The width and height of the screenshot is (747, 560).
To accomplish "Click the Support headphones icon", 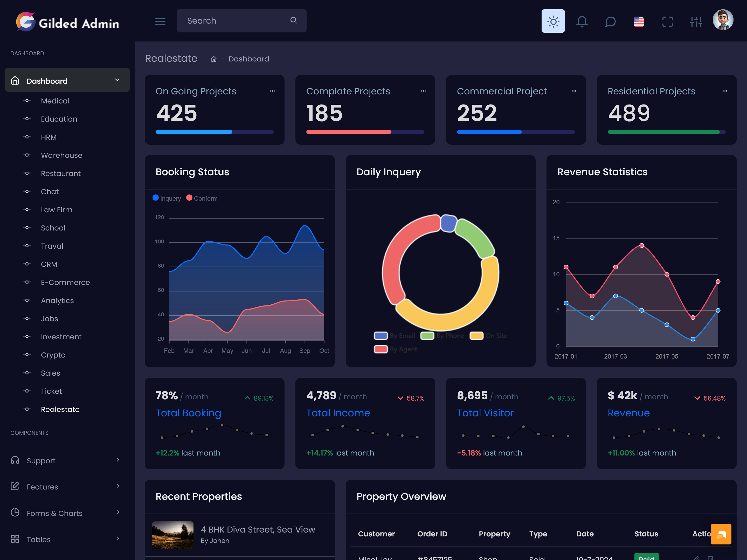I will pos(15,460).
